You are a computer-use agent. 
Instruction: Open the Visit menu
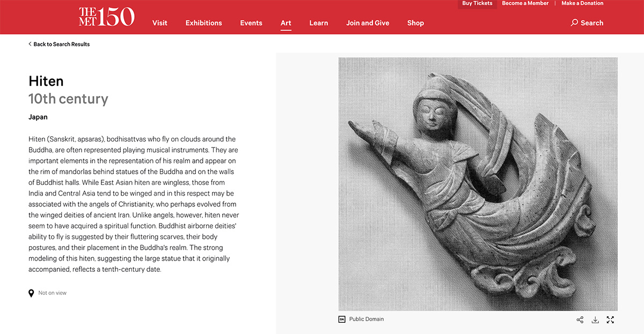click(159, 23)
